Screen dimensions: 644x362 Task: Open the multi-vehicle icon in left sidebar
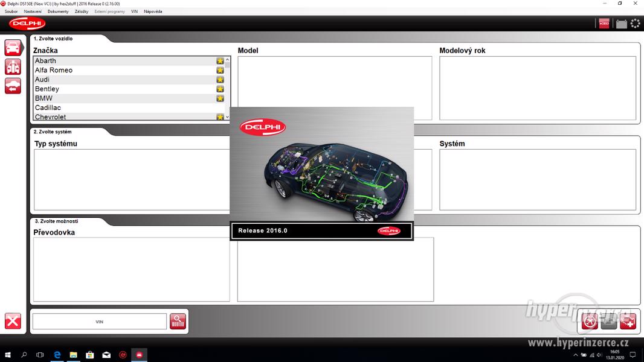click(x=13, y=67)
